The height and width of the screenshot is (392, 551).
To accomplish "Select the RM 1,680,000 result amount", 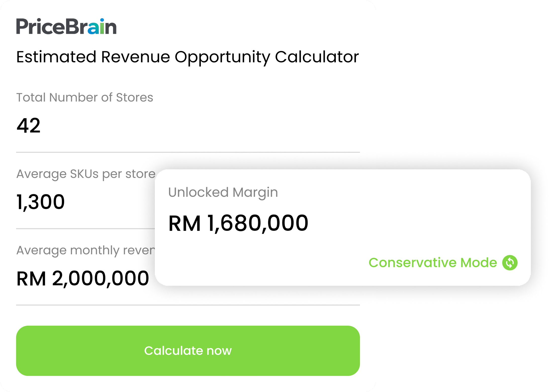I will 238,223.
